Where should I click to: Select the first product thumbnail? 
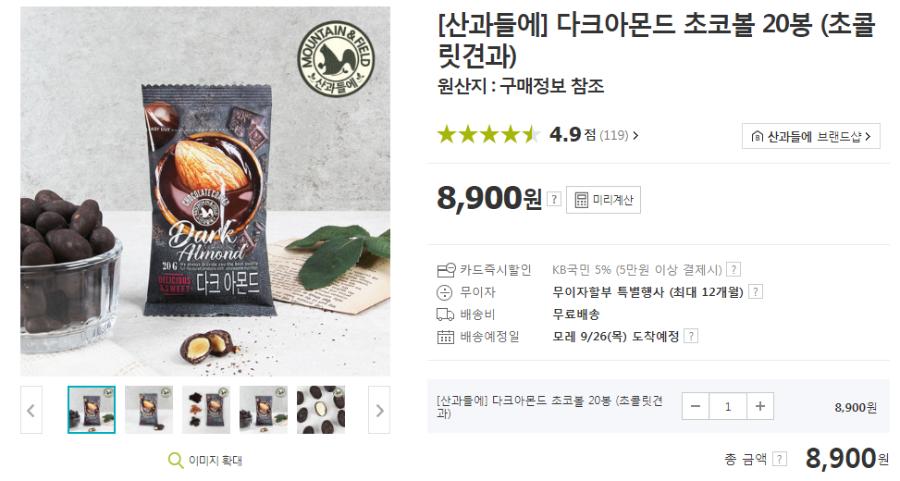[x=91, y=410]
